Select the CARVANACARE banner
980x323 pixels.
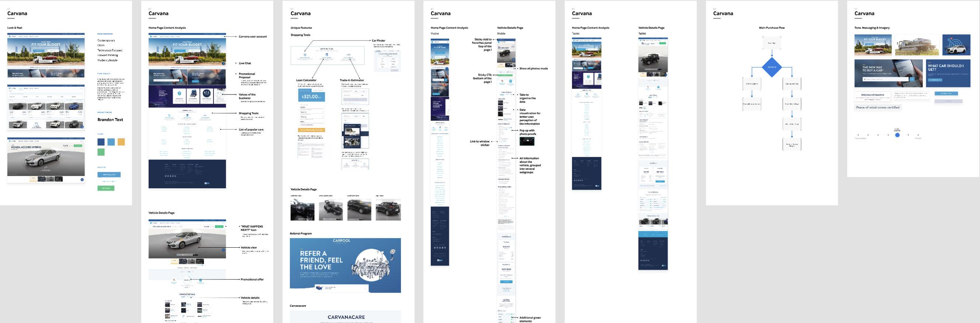(x=346, y=316)
